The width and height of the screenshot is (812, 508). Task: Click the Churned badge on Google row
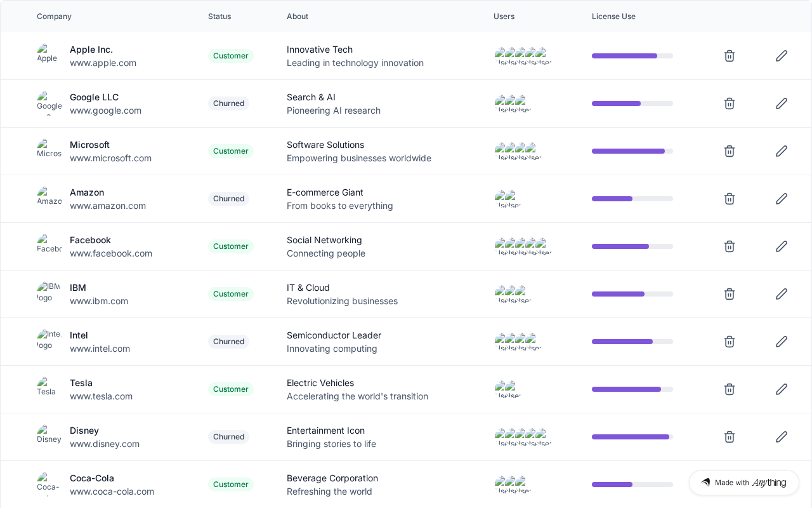(228, 104)
